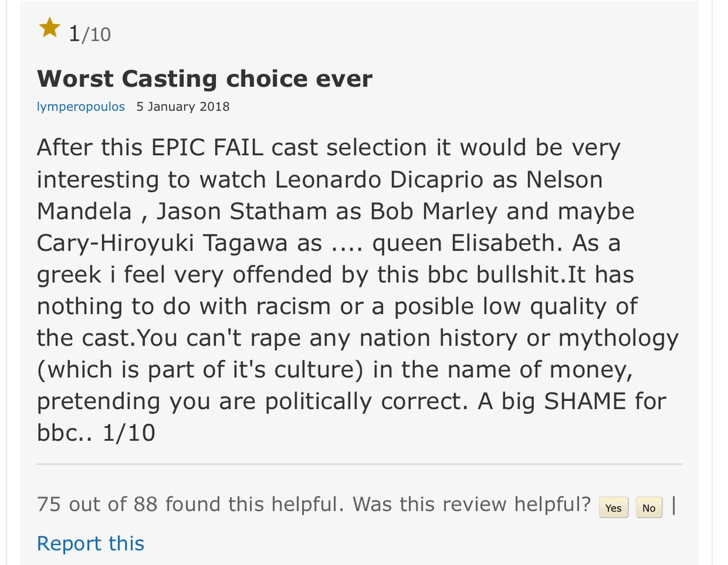Screen dimensions: 728x565
Task: Open reviewer lymperopoulos's profile
Action: click(81, 107)
